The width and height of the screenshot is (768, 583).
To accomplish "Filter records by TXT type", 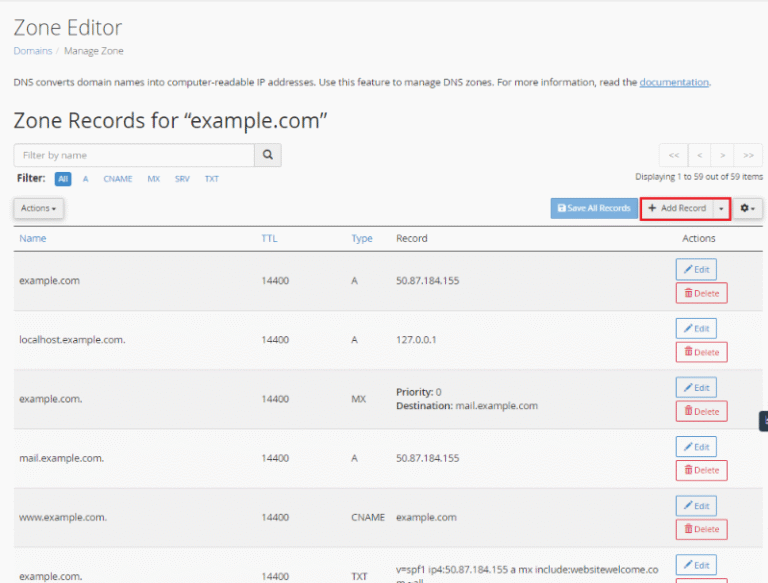I will (x=211, y=179).
